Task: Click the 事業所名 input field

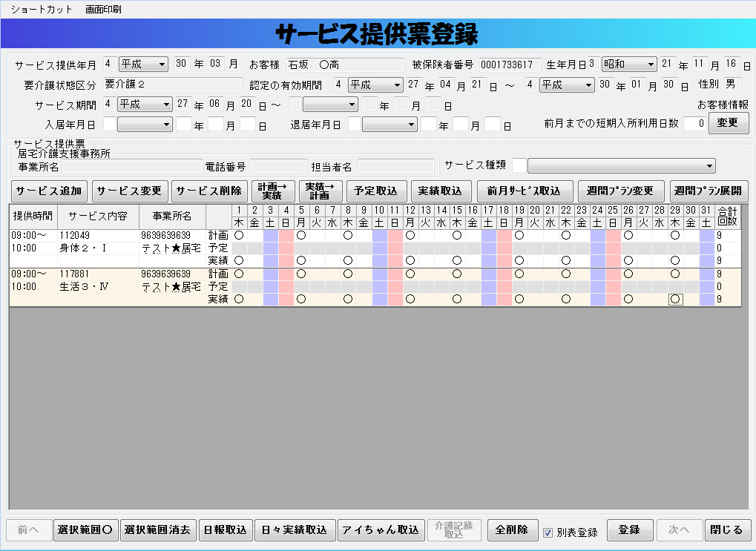Action: click(132, 166)
